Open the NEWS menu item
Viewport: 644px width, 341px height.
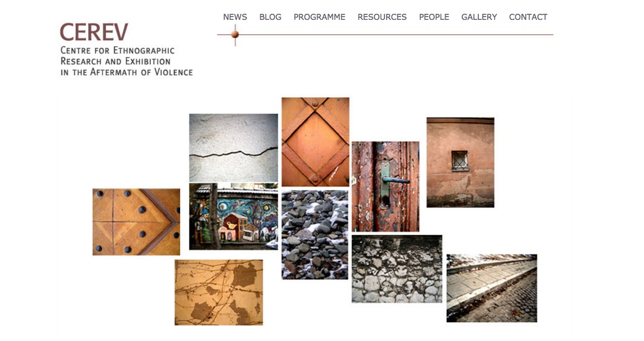(235, 17)
